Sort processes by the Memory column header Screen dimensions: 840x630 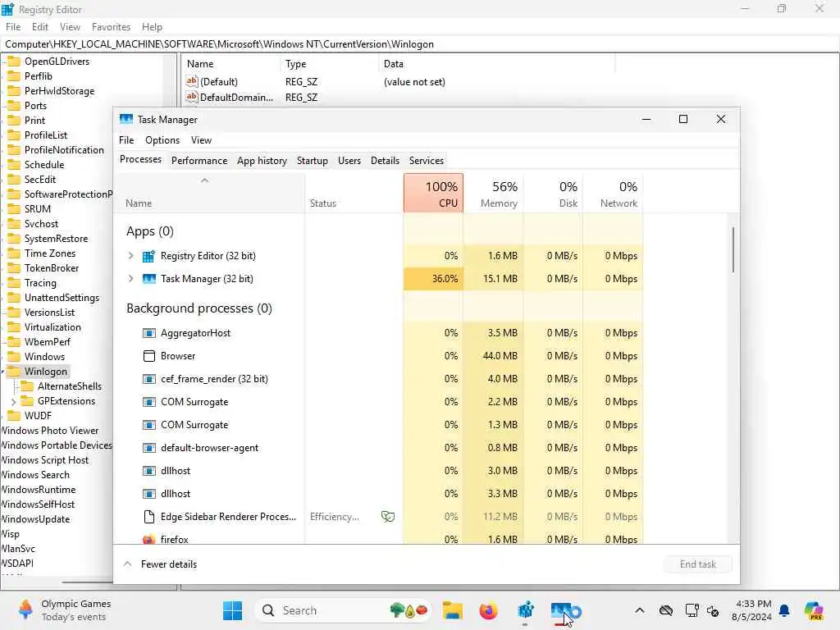coord(493,194)
